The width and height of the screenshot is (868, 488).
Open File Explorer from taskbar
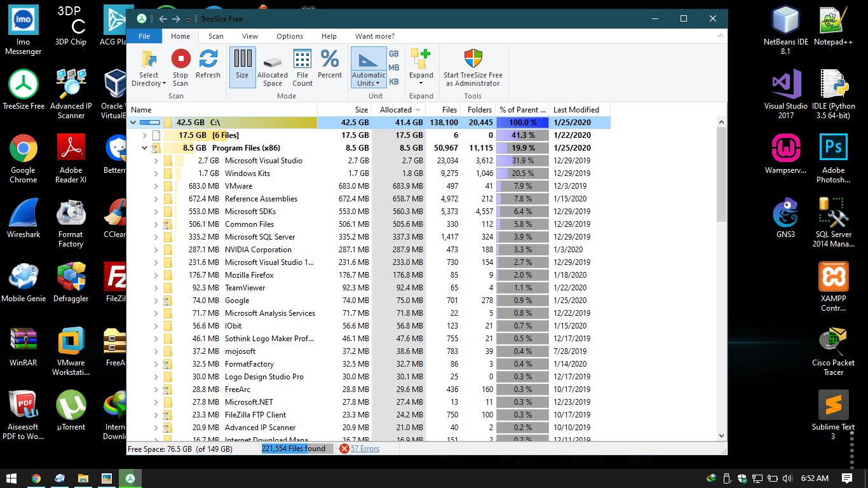pyautogui.click(x=83, y=478)
